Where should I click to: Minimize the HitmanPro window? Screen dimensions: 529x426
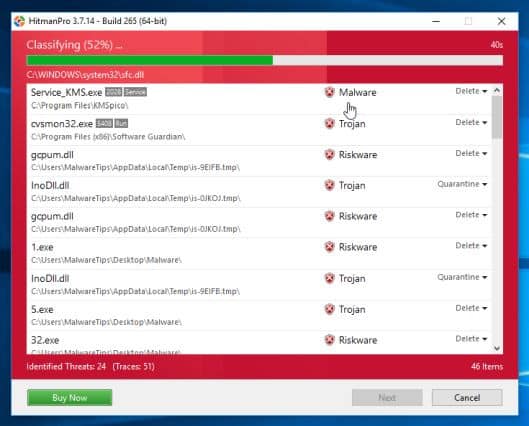pos(436,21)
